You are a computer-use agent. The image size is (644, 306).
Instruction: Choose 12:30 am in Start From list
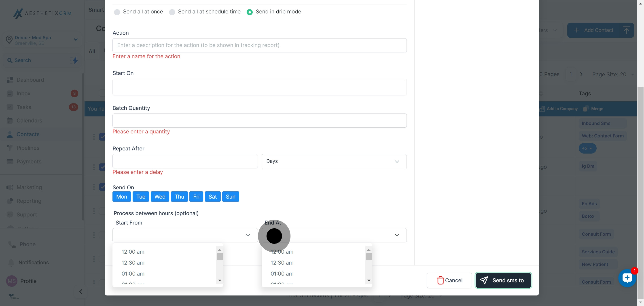coord(133,263)
